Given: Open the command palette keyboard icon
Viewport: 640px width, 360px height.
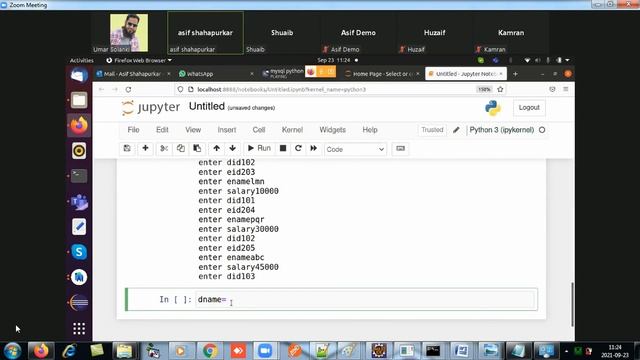Looking at the screenshot, I should [x=400, y=149].
